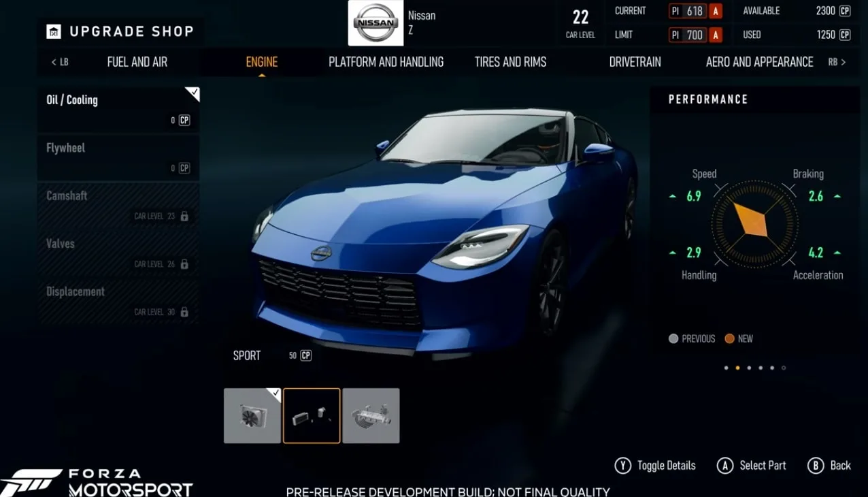Click the lock icon on Camshaft row
The height and width of the screenshot is (497, 868).
pos(184,216)
